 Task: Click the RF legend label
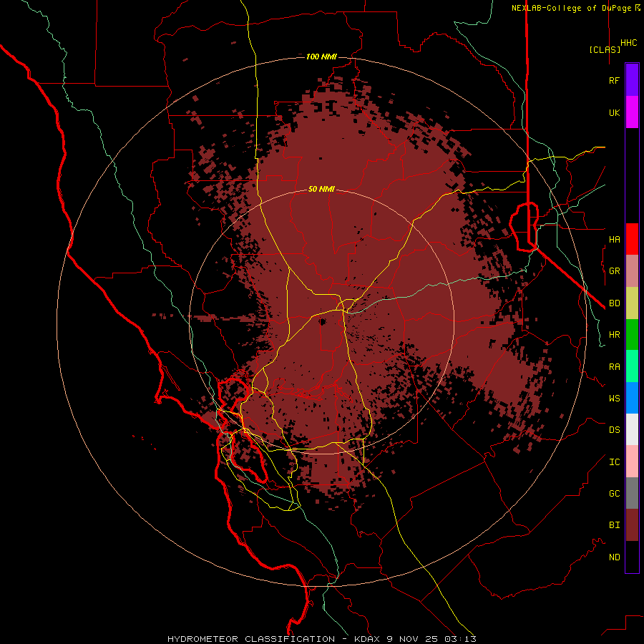click(x=614, y=80)
